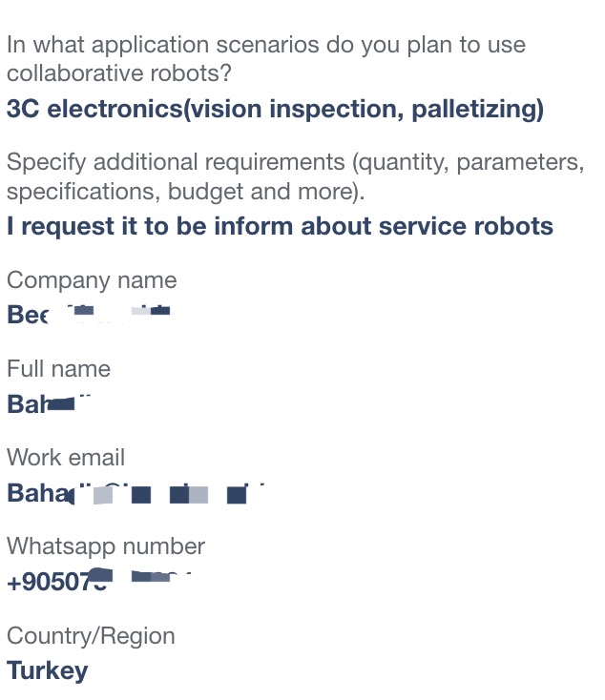Select the company name value starting "Bee"
The height and width of the screenshot is (700, 605).
(89, 314)
